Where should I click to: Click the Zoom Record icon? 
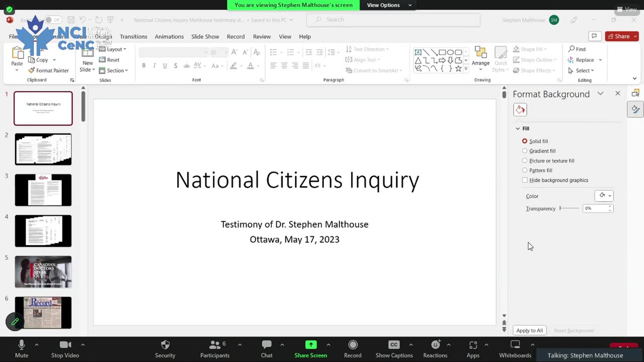pos(353,348)
